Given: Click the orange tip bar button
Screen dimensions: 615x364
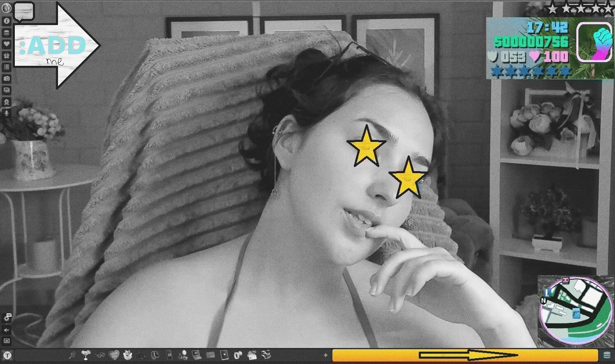Looking at the screenshot, I should (x=465, y=355).
